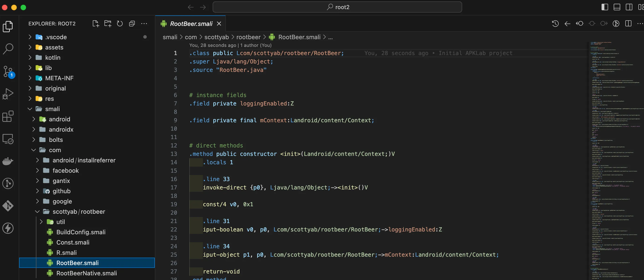Open the file history clock icon
Viewport: 644px width, 280px height.
(x=555, y=24)
